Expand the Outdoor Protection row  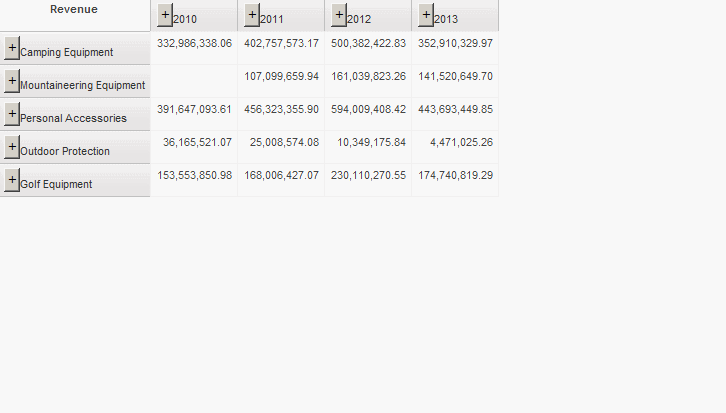click(12, 147)
